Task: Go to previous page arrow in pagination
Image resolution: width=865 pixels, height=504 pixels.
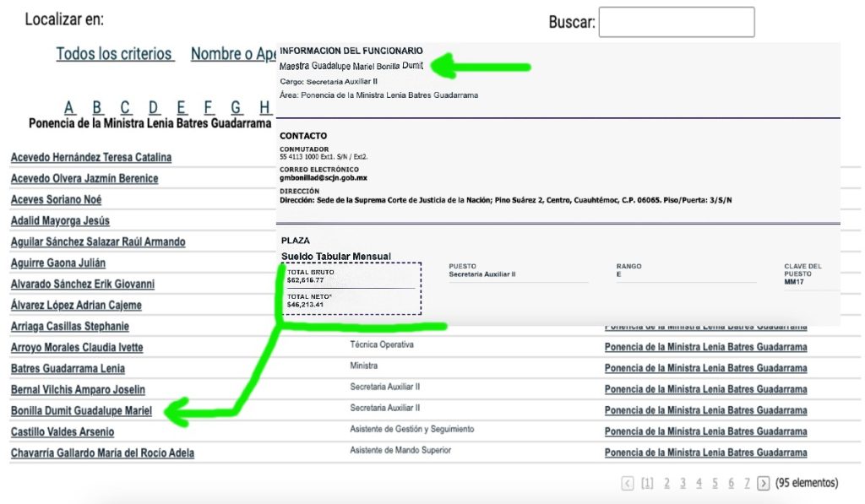Action: coord(628,484)
